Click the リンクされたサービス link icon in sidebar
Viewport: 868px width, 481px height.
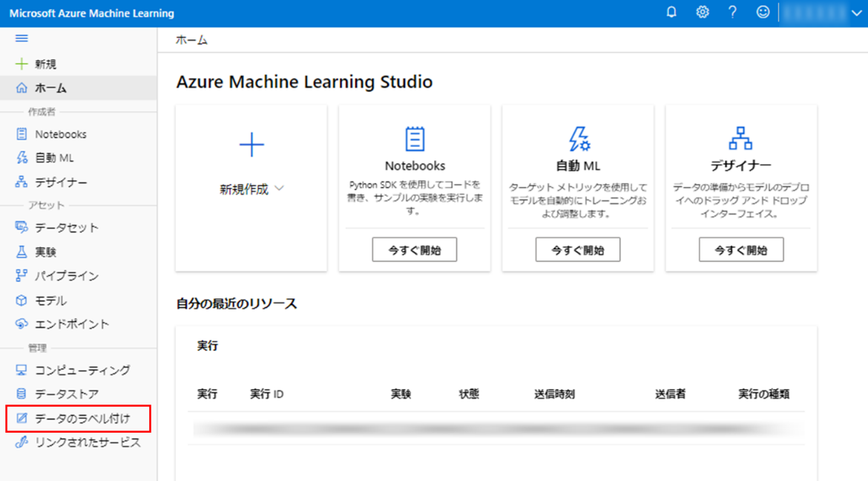pyautogui.click(x=22, y=442)
